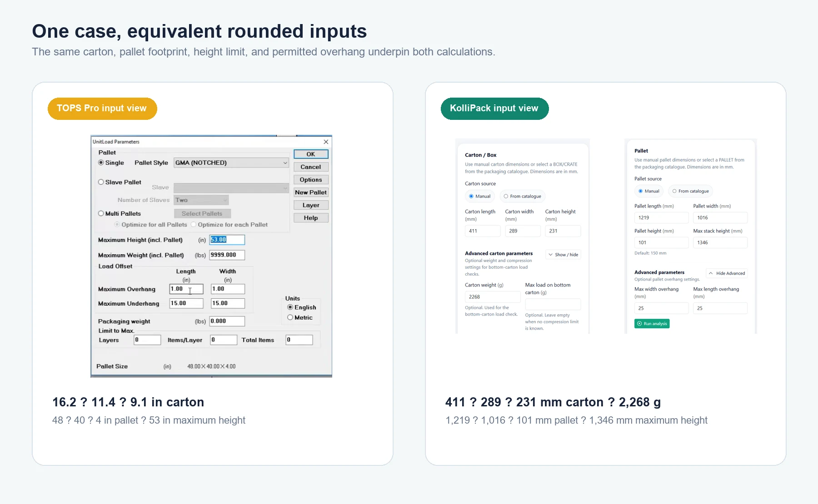Click OK in UnitLoad Parameters

point(311,154)
